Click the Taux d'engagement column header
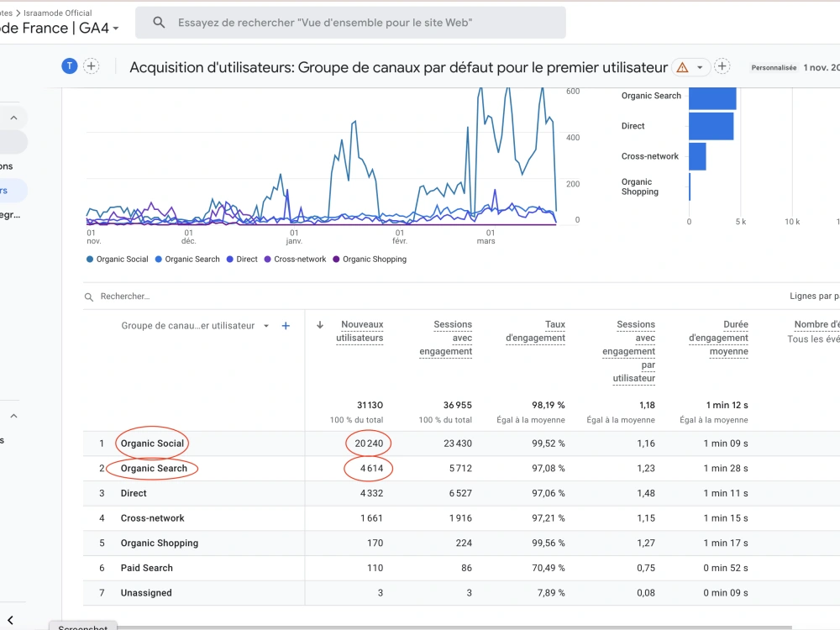Screen dimensions: 840x630 (535, 331)
